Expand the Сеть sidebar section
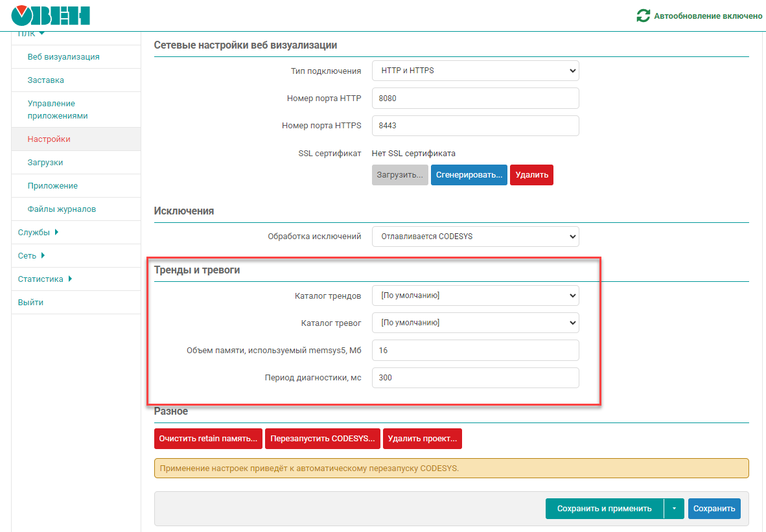This screenshot has width=766, height=532. coord(31,255)
